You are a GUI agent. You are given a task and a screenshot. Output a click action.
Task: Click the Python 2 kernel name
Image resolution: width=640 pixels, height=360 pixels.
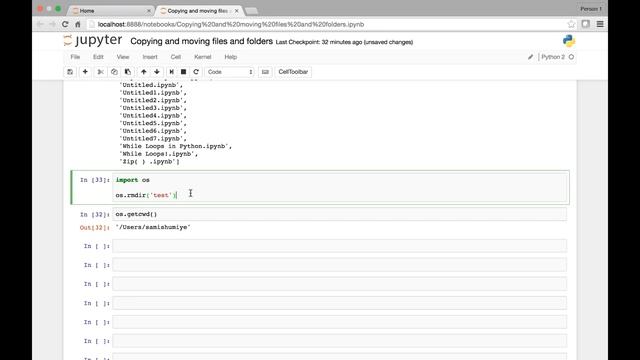pos(553,57)
